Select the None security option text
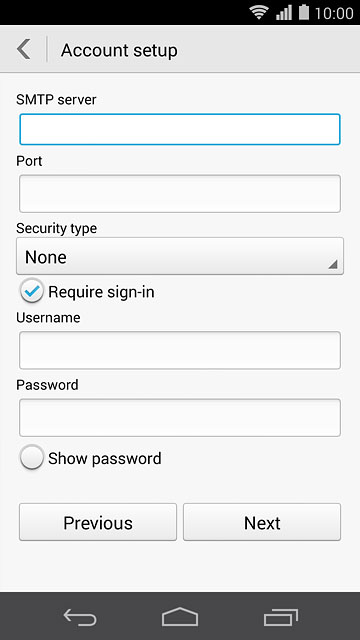 click(46, 257)
